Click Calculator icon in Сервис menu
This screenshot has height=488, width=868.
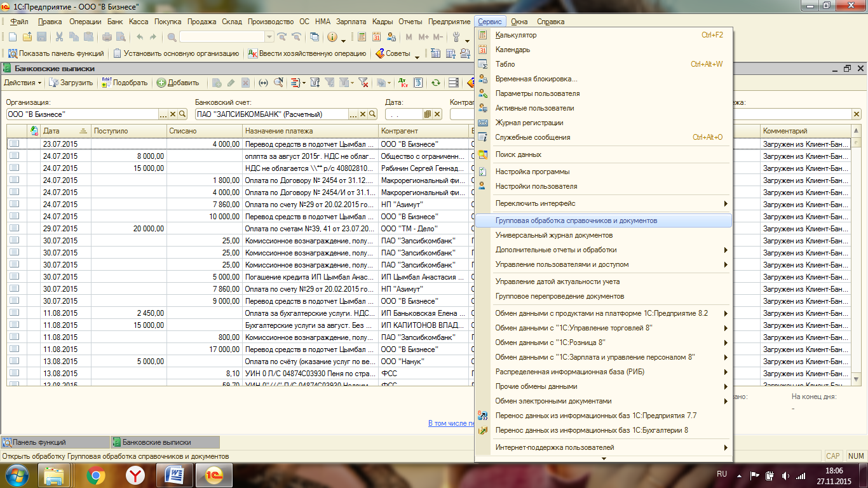coord(483,35)
